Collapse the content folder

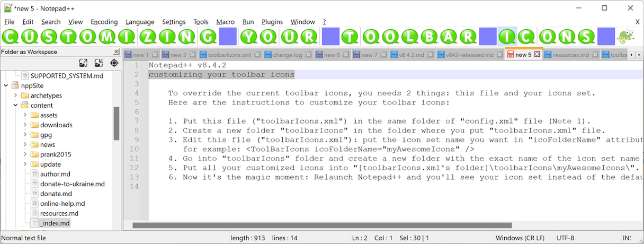[x=16, y=105]
